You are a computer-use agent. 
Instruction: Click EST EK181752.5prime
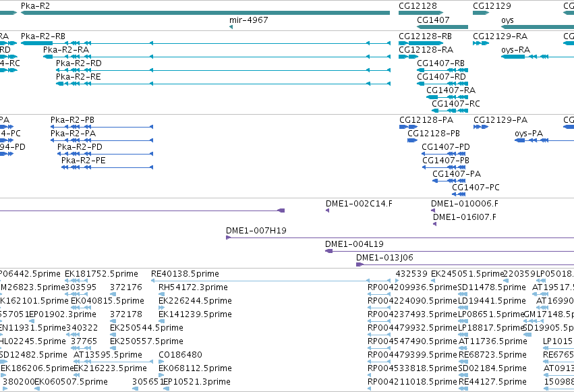76,281
